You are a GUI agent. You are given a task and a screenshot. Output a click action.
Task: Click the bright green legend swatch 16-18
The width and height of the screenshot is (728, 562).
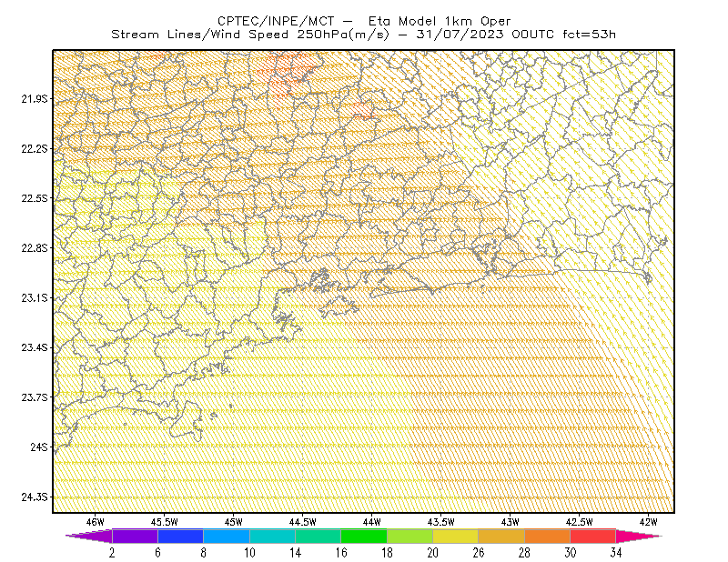coord(364,536)
